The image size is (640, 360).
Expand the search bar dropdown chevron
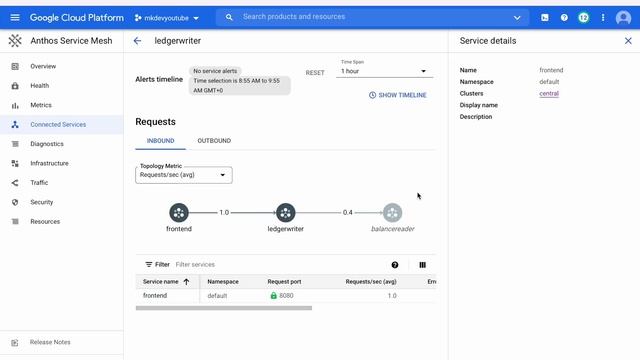(x=517, y=18)
